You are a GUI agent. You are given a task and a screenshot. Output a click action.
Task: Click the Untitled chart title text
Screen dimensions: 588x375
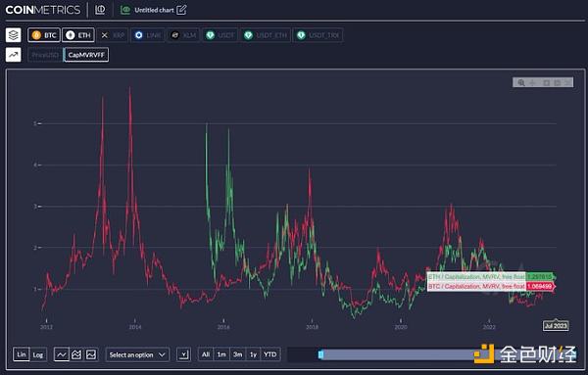pyautogui.click(x=154, y=10)
